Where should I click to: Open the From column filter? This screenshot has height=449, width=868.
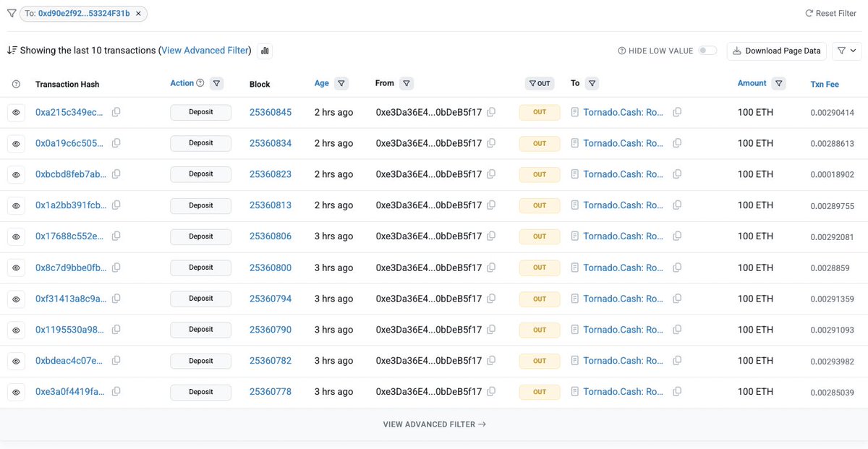pos(407,84)
